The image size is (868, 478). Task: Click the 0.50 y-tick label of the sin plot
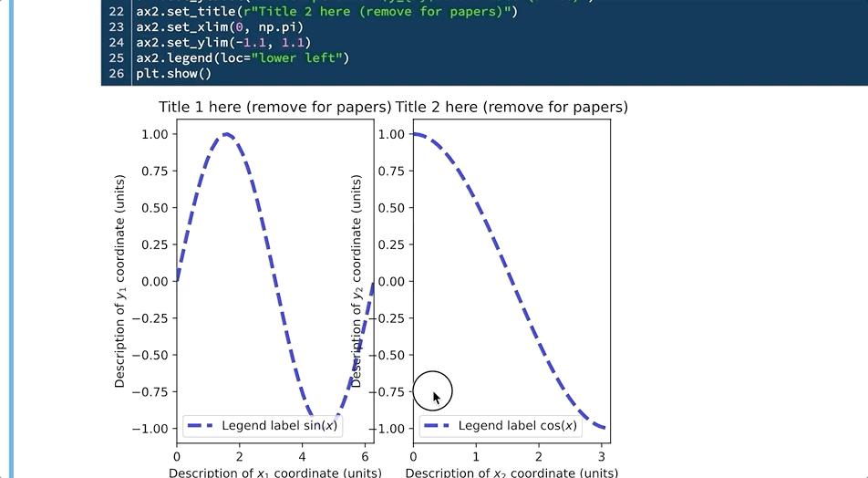coord(154,208)
